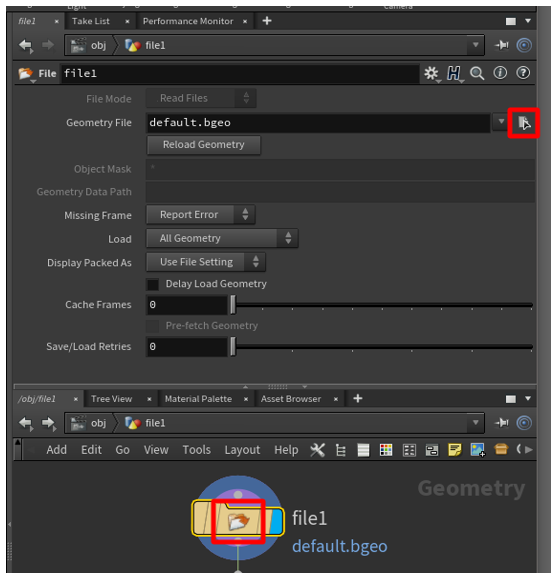Open the Layout menu in network editor

coord(242,450)
